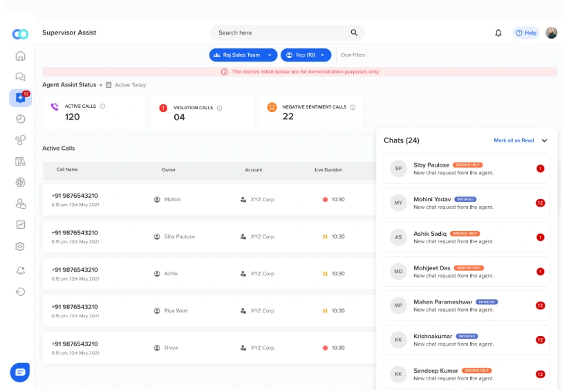Click info icon next to Negative Sentiment Calls
The height and width of the screenshot is (392, 562).
coord(353,107)
